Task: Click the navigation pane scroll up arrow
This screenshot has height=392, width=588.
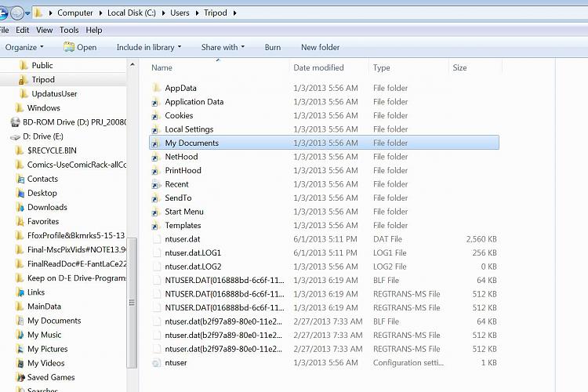Action: click(132, 65)
